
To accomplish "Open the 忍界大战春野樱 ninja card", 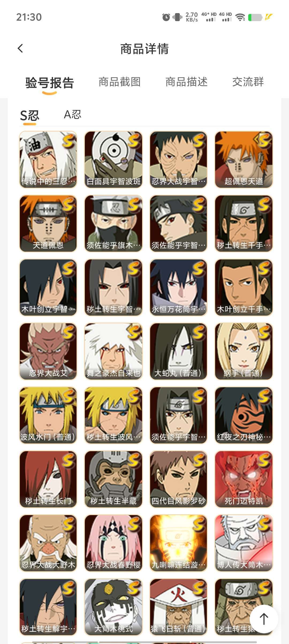I will pos(113,543).
